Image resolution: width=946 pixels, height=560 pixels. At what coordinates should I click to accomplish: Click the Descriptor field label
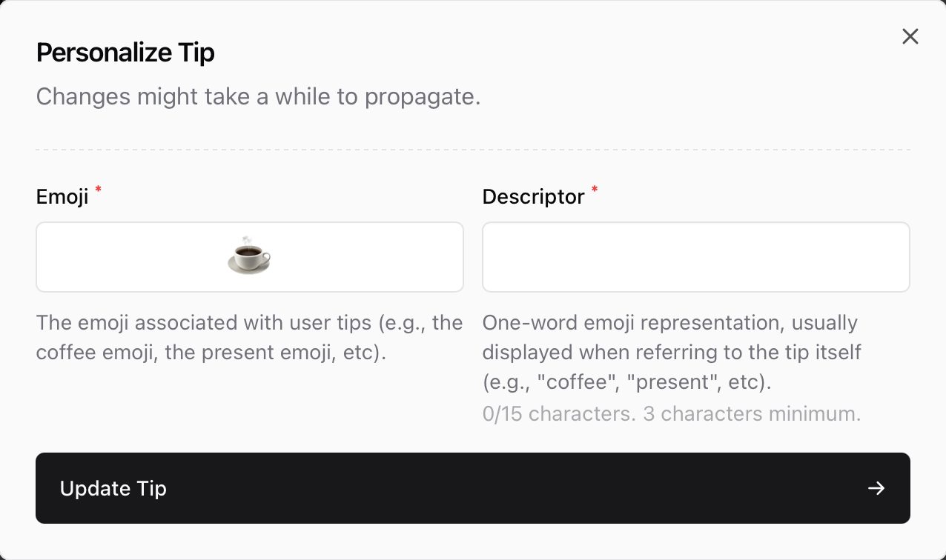[x=533, y=196]
